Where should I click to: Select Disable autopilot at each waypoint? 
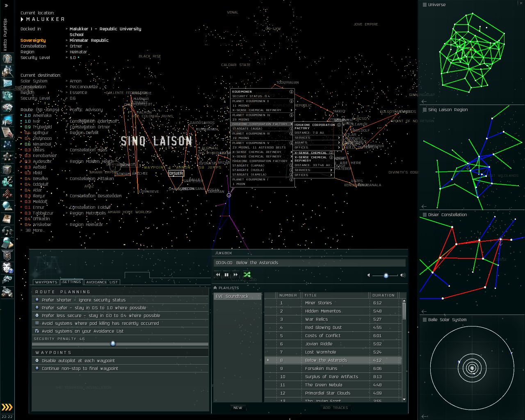[37, 361]
